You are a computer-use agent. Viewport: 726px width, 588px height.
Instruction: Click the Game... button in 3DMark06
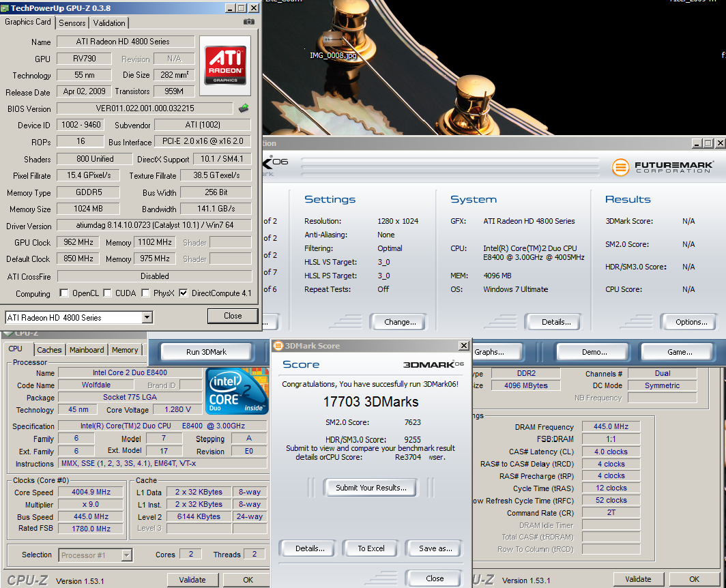679,352
